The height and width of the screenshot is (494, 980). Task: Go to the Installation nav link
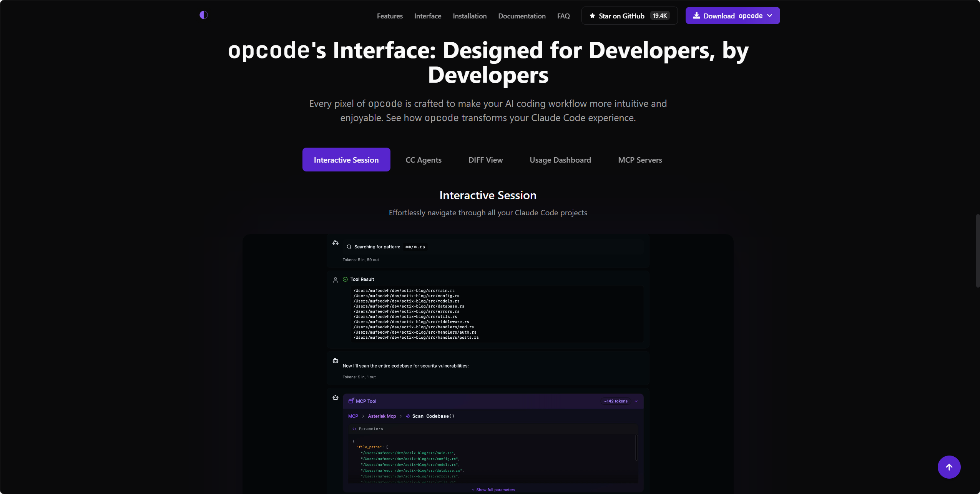[470, 16]
